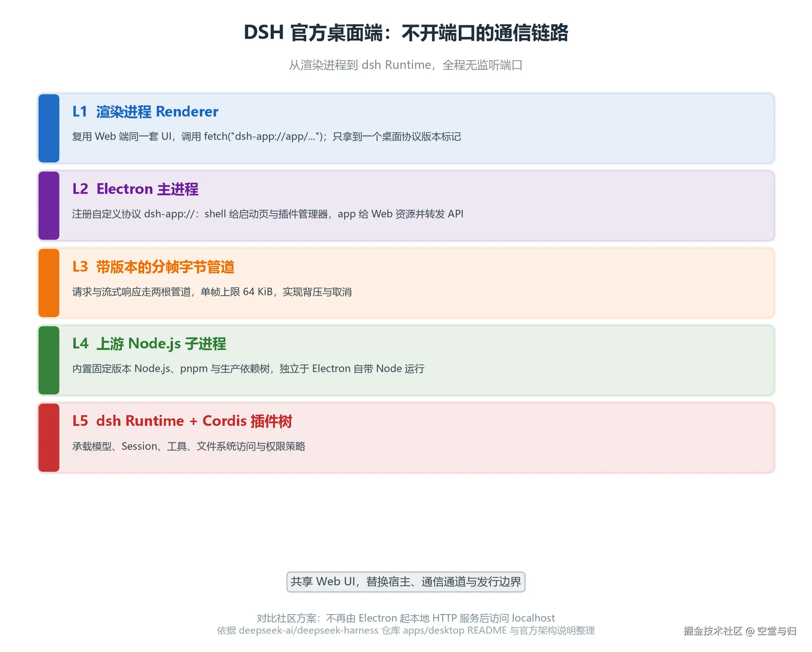This screenshot has width=812, height=652.
Task: Click the green color bar of the L4 card
Action: [49, 360]
